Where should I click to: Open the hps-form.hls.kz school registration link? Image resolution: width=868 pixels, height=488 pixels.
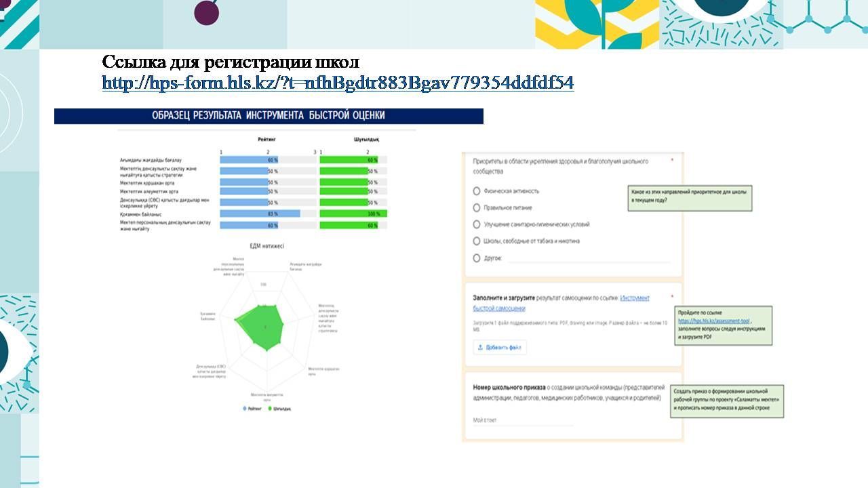tap(338, 83)
